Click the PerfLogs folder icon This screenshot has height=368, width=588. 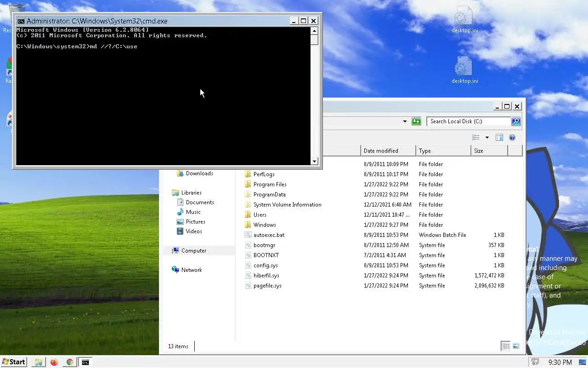(x=248, y=174)
